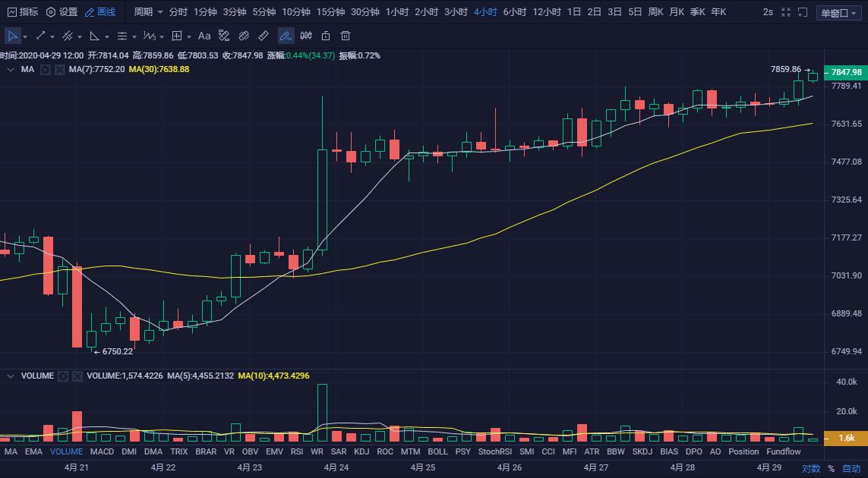Click the fullscreen shrink arrows icon
Viewport: 868px width, 478px height.
tap(785, 12)
